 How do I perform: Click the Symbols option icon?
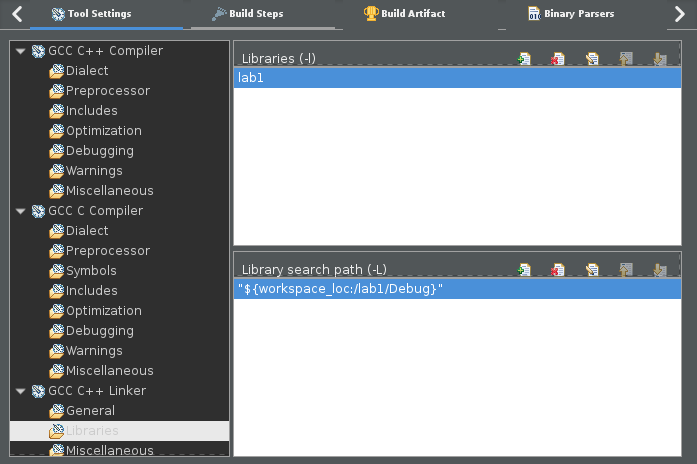(x=56, y=271)
